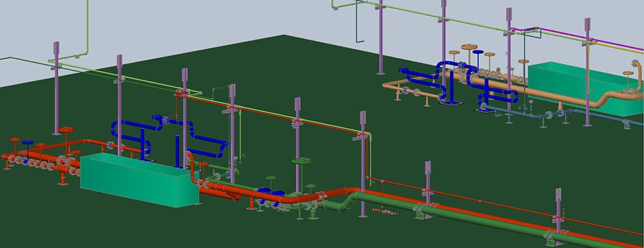Select the large dark green handwheel valve

pos(302,161)
